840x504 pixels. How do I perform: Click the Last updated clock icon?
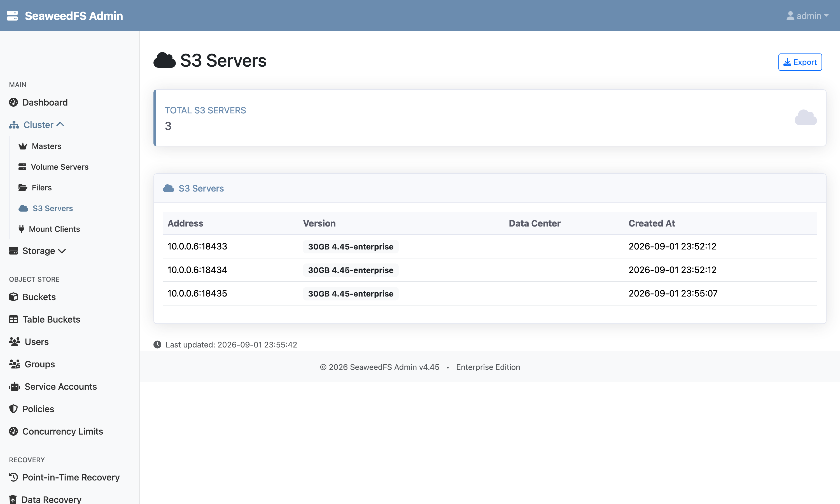pyautogui.click(x=157, y=344)
